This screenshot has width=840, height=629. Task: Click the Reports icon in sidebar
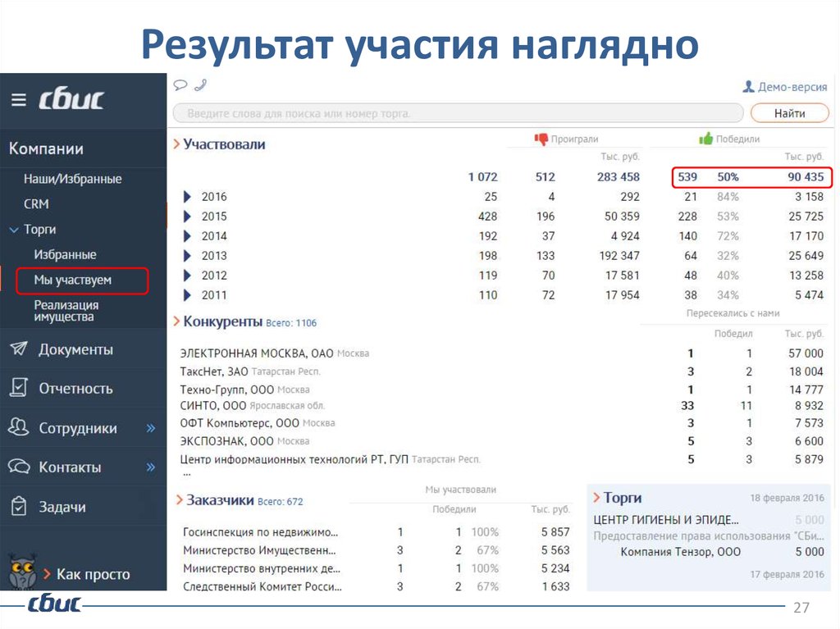click(18, 388)
